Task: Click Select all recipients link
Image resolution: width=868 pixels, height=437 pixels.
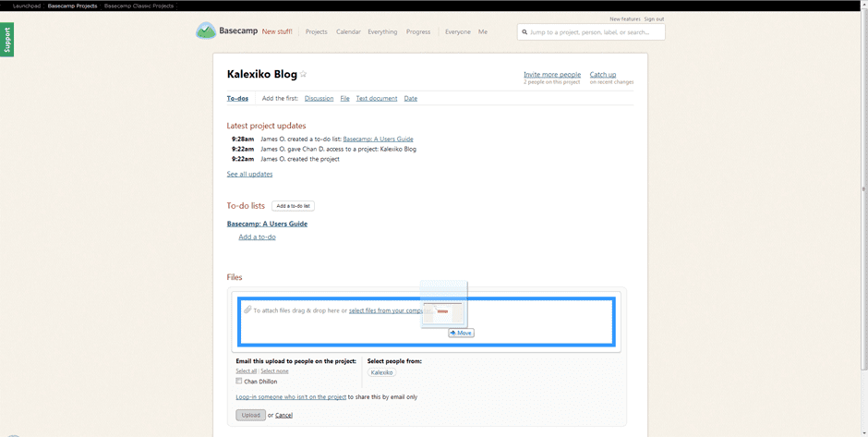Action: (246, 371)
